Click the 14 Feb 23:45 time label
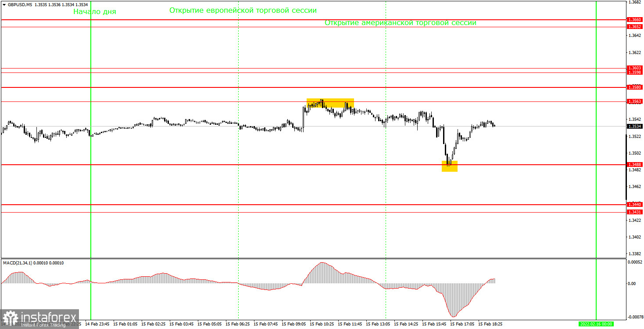Viewport: 644px width, 329px height. [98, 324]
